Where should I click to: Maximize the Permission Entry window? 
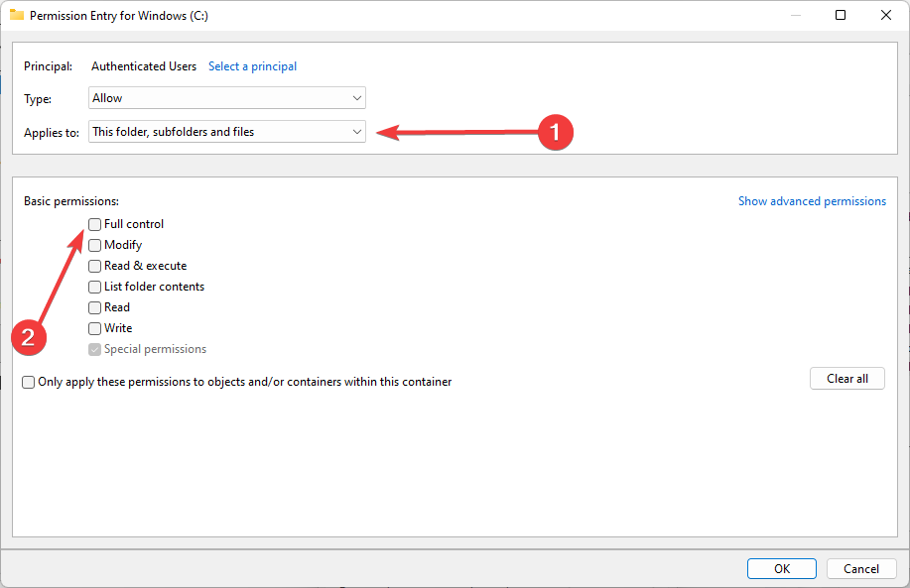pos(841,15)
